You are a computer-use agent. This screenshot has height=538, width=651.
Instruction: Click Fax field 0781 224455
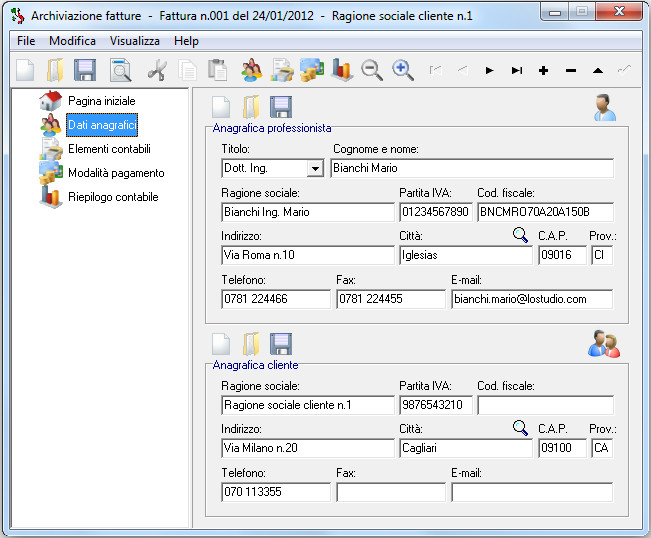(x=391, y=299)
